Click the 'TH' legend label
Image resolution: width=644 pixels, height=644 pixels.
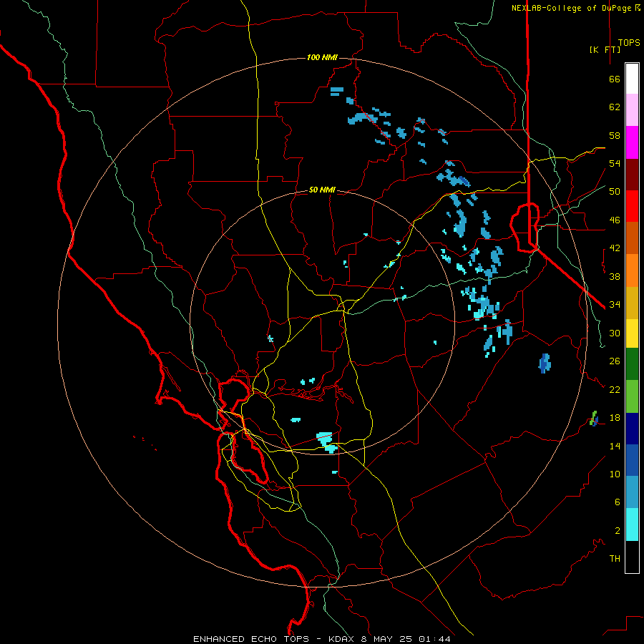click(x=615, y=559)
